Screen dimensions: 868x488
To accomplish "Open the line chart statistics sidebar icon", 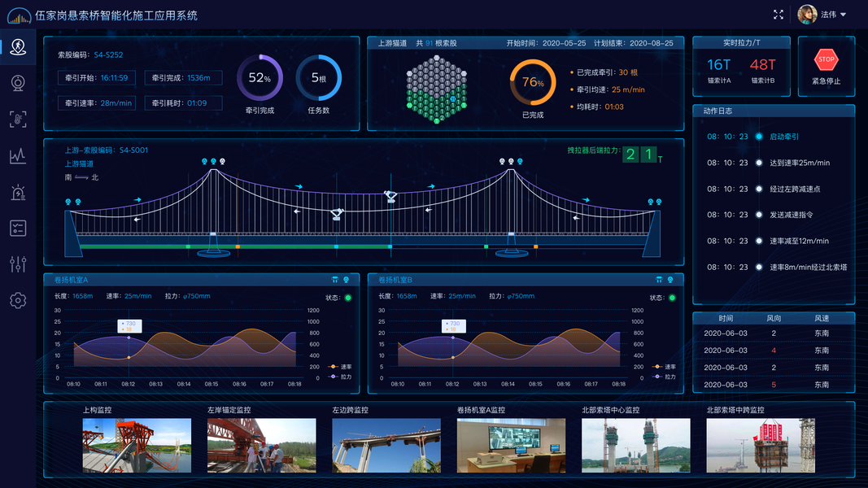I will 18,155.
